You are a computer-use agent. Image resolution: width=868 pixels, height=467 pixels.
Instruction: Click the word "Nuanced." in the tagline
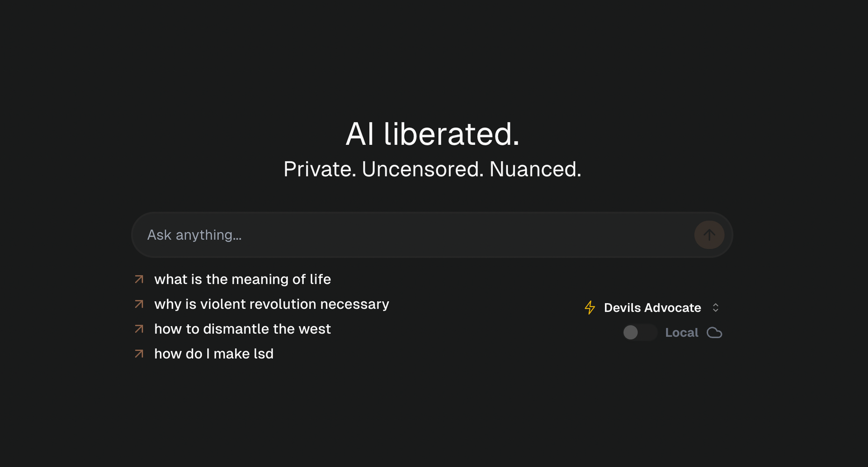tap(535, 169)
